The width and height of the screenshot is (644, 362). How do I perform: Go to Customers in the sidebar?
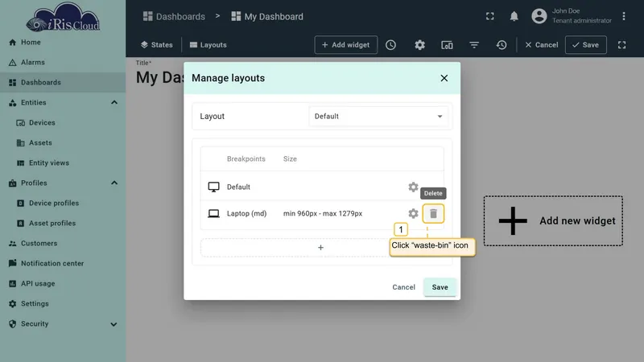63,244
